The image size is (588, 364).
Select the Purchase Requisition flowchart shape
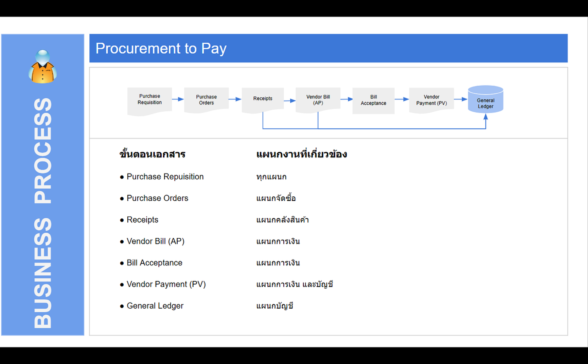pos(149,100)
